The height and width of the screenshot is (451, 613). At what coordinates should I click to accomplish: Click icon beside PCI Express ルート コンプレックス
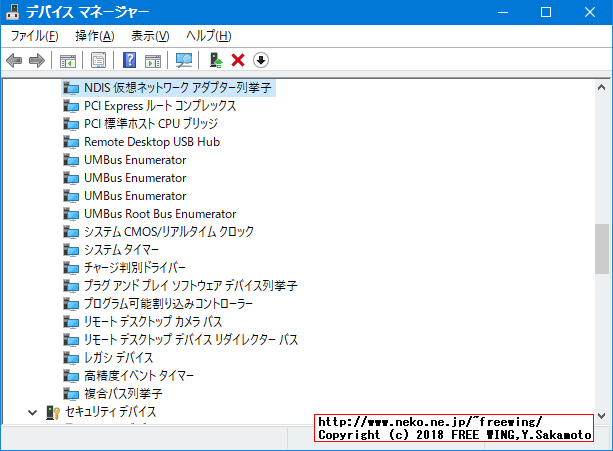tap(71, 106)
